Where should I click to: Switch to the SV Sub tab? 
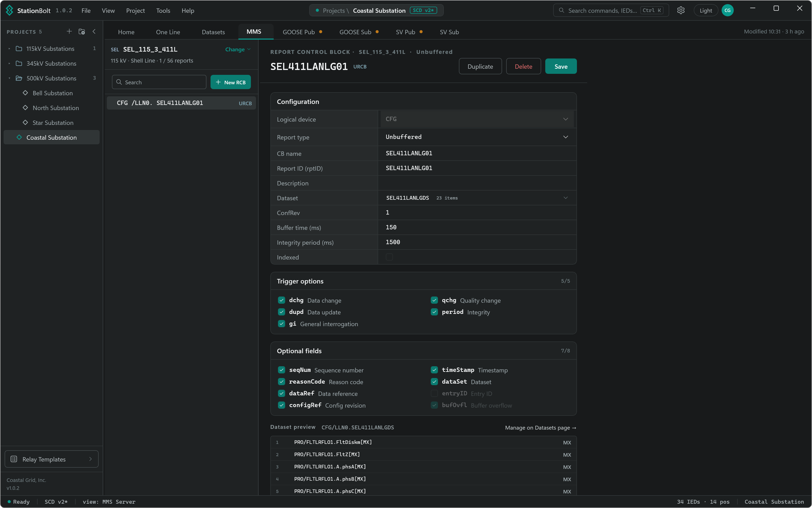point(449,32)
